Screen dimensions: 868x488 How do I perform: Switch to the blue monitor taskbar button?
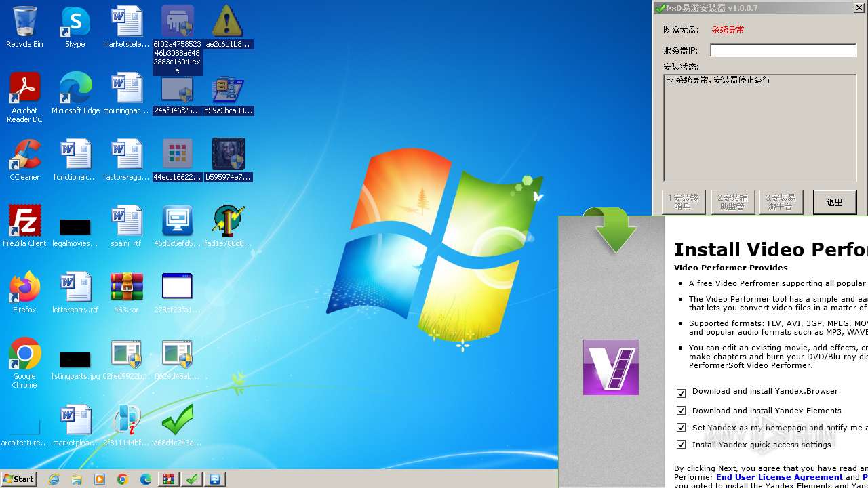[x=215, y=479]
